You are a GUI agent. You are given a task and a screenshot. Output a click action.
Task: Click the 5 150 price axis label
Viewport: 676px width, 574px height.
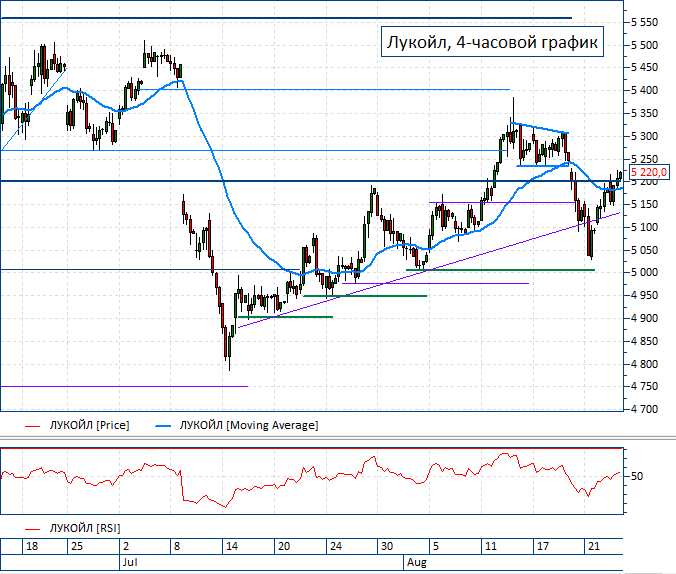(645, 204)
